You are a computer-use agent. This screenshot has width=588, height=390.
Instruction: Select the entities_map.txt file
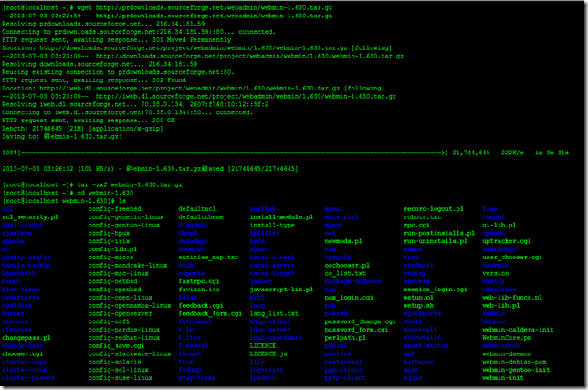pyautogui.click(x=208, y=258)
